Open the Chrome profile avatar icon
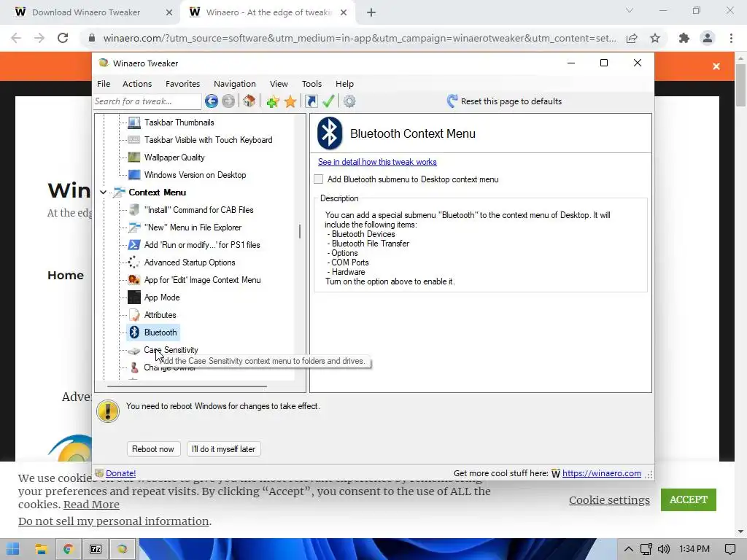Viewport: 747px width, 560px height. [x=708, y=38]
